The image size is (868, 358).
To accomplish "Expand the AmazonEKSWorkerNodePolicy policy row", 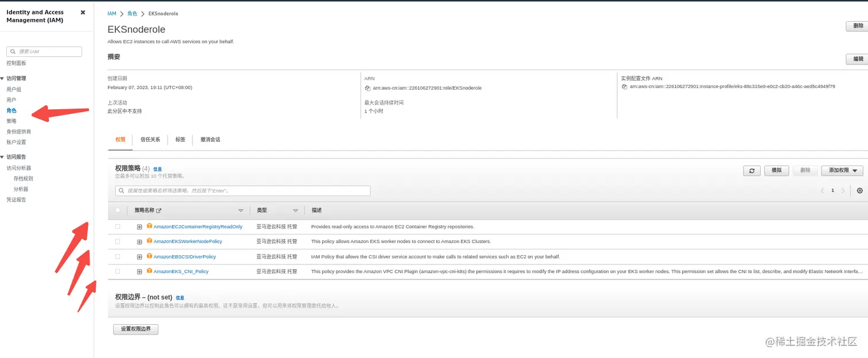I will pyautogui.click(x=139, y=242).
